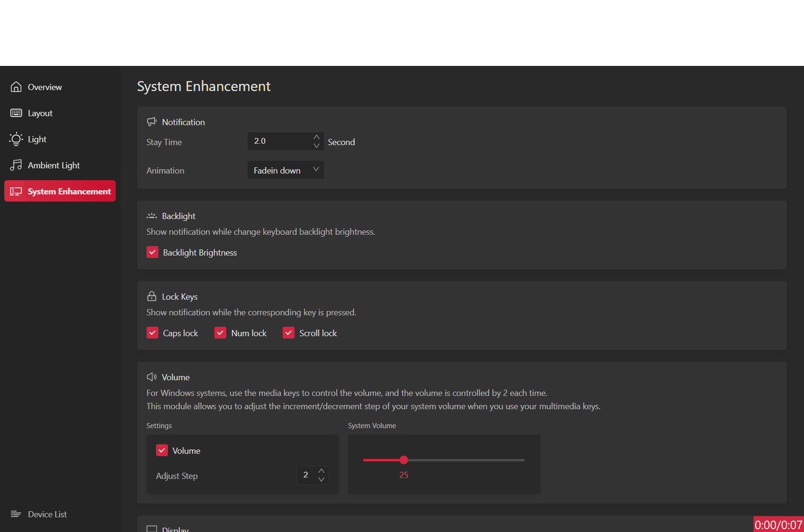Click the Notification megaphone icon
The height and width of the screenshot is (532, 804).
(x=152, y=122)
